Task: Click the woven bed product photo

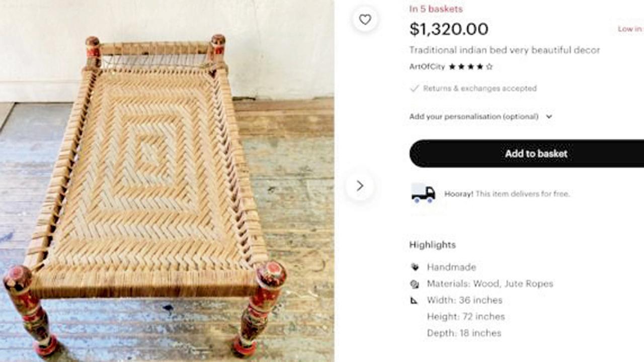Action: point(151,181)
